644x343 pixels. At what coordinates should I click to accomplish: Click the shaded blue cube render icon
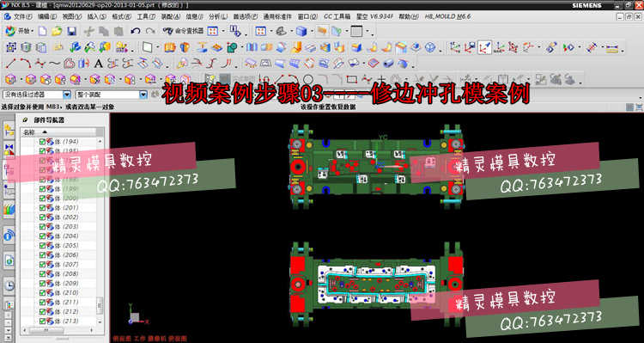tap(302, 31)
